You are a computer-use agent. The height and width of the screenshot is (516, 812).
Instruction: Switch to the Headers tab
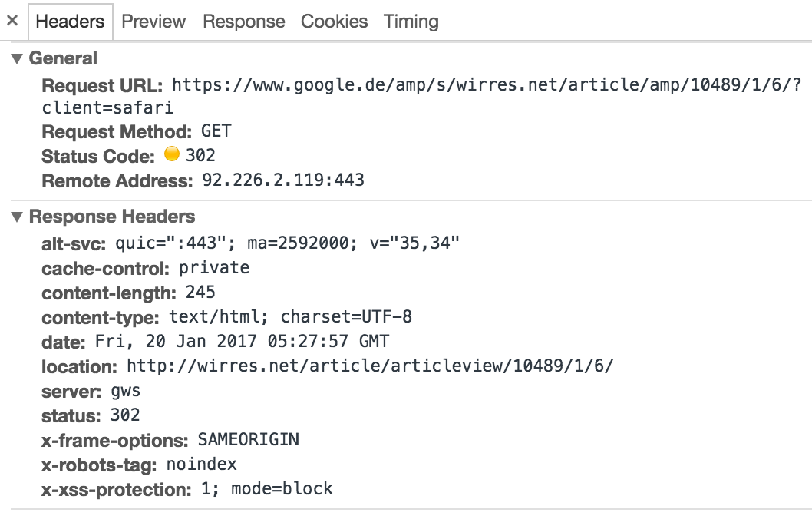click(x=70, y=21)
